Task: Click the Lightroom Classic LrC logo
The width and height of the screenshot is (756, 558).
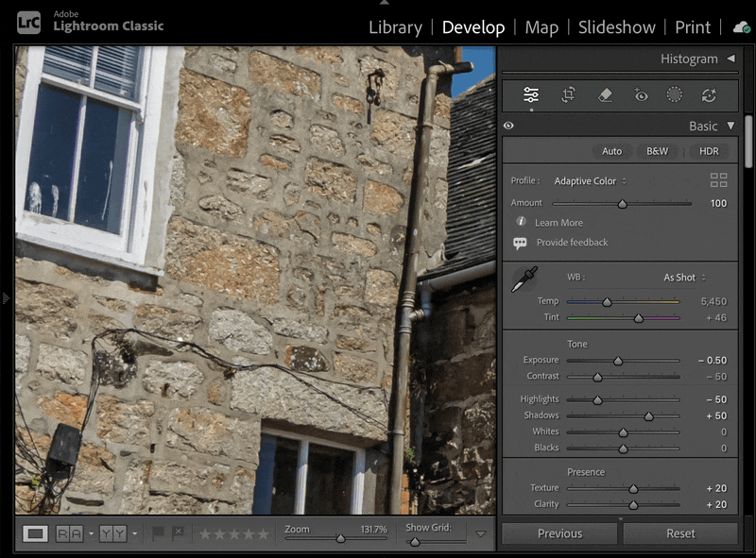Action: click(x=29, y=22)
